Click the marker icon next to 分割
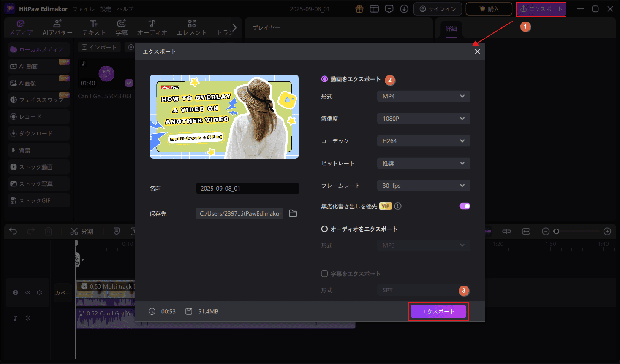Viewport: 620px width, 364px height. pyautogui.click(x=117, y=231)
